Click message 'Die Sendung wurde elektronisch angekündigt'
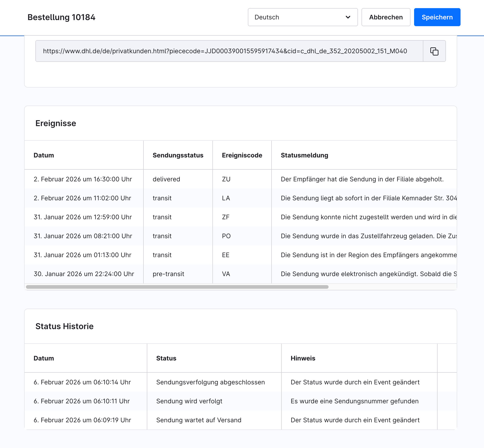This screenshot has width=484, height=448. point(369,274)
